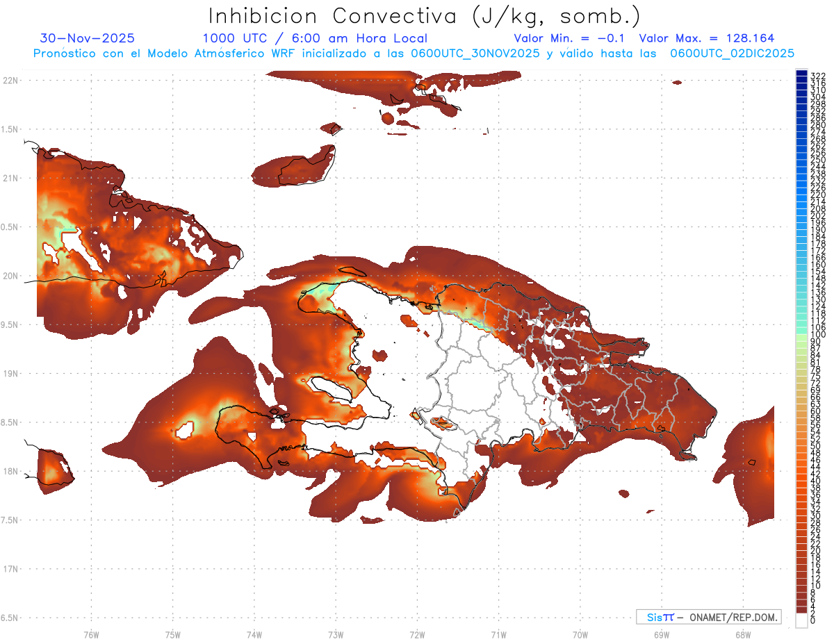Viewport: 834px width, 644px height.
Task: Click the 19N latitude axis label
Action: 10,374
